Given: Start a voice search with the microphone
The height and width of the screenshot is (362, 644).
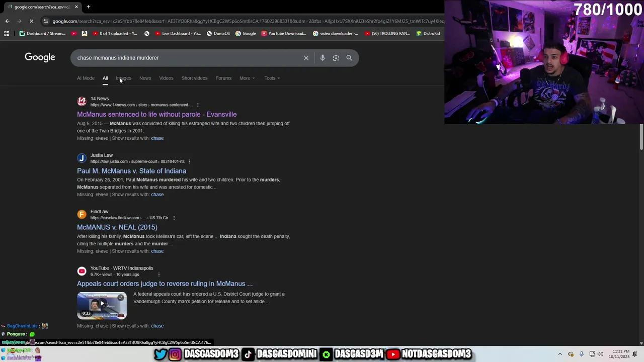Looking at the screenshot, I should click(x=323, y=58).
